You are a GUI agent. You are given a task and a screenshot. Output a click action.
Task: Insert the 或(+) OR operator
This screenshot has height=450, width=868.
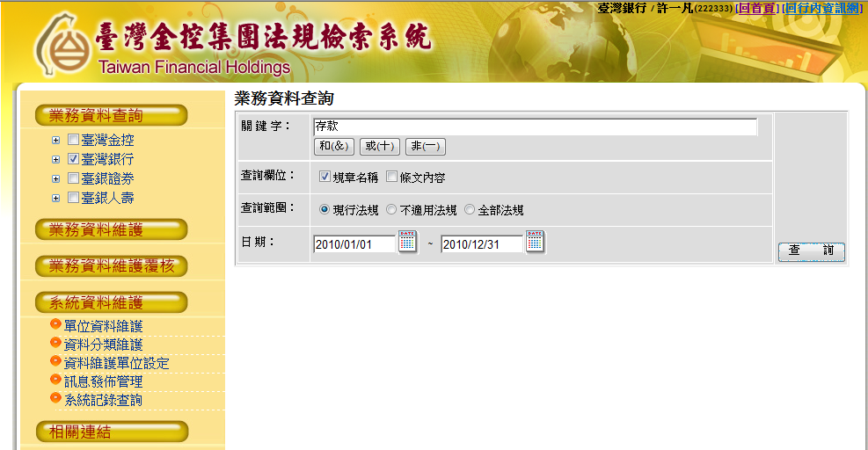380,146
